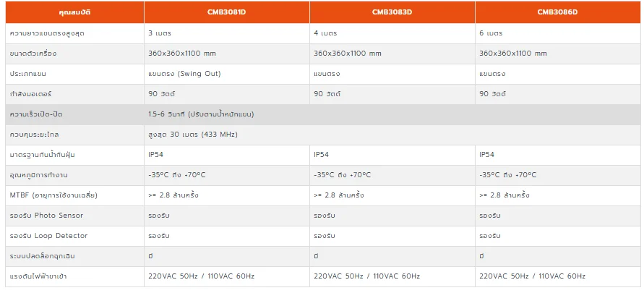Viewport: 644px width, 293px height.
Task: Select the '6 เมตร' arm length cell
Action: [558, 33]
